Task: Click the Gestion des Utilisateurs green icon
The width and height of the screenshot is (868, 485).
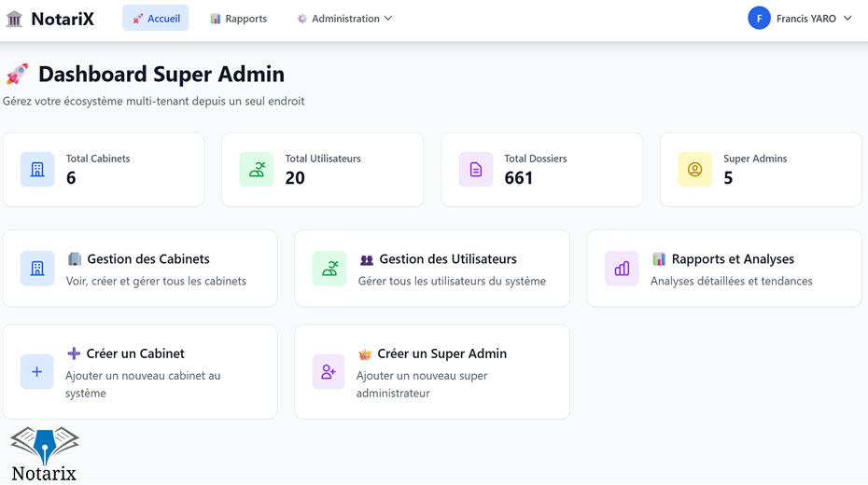Action: coord(329,269)
